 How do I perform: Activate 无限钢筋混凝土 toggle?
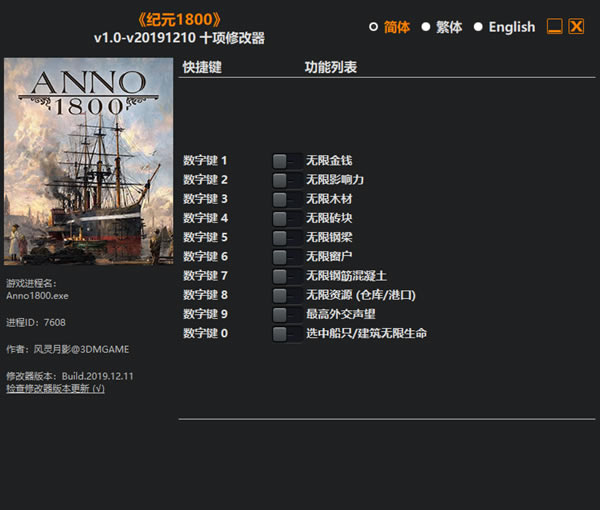click(x=287, y=275)
